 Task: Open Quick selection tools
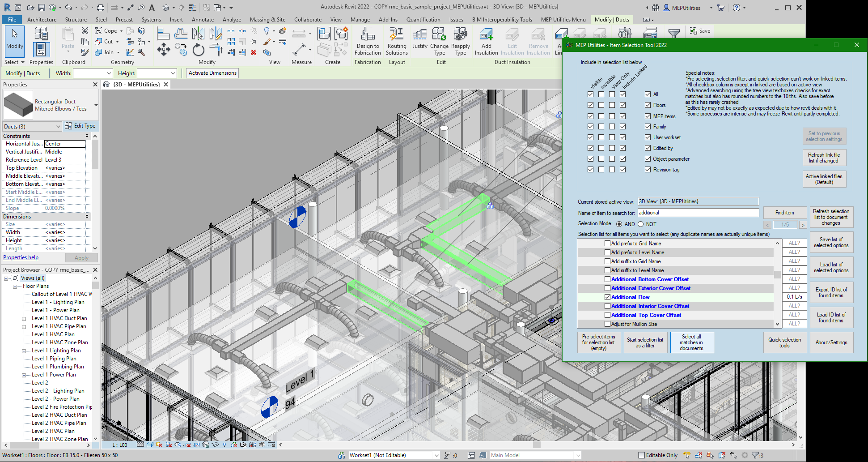[784, 342]
